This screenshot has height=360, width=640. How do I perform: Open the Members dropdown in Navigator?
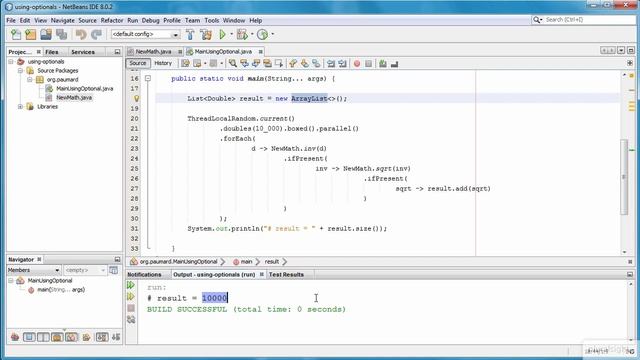(33, 270)
